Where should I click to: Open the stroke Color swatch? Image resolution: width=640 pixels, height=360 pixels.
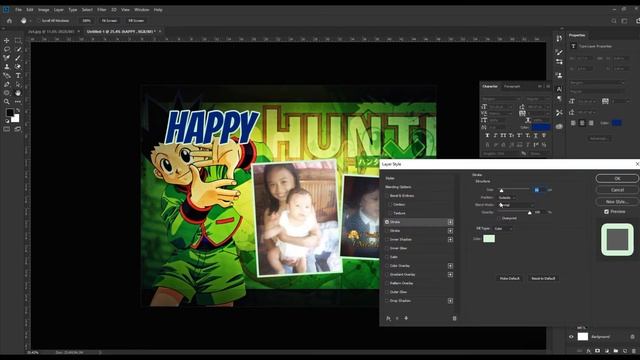pos(489,239)
